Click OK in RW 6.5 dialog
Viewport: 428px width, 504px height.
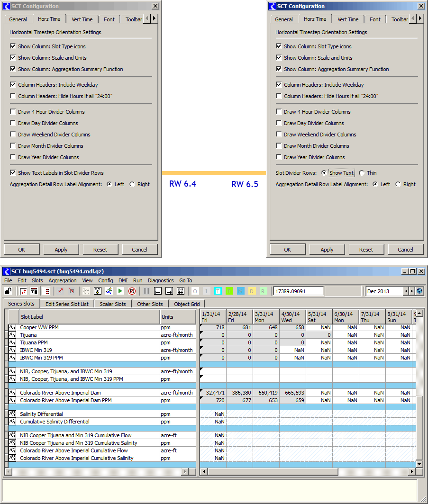288,250
